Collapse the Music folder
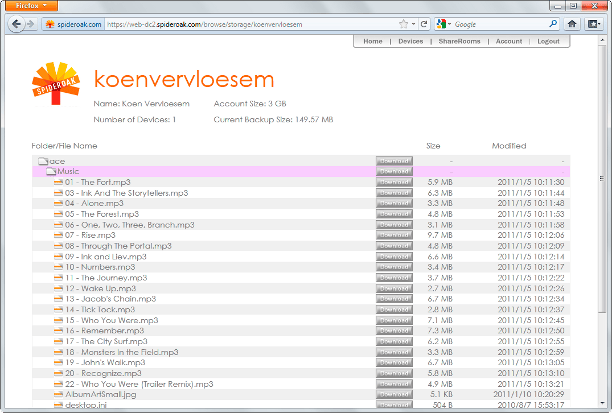 click(51, 171)
